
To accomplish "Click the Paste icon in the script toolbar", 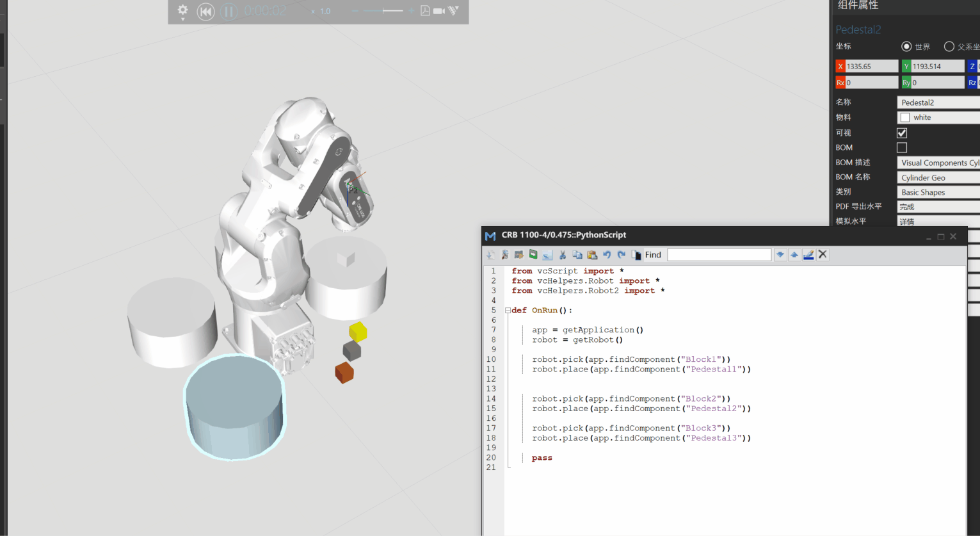I will click(x=591, y=254).
